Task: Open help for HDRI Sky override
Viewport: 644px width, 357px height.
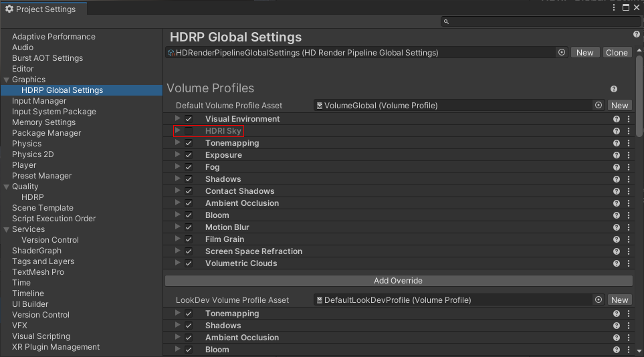Action: tap(617, 131)
